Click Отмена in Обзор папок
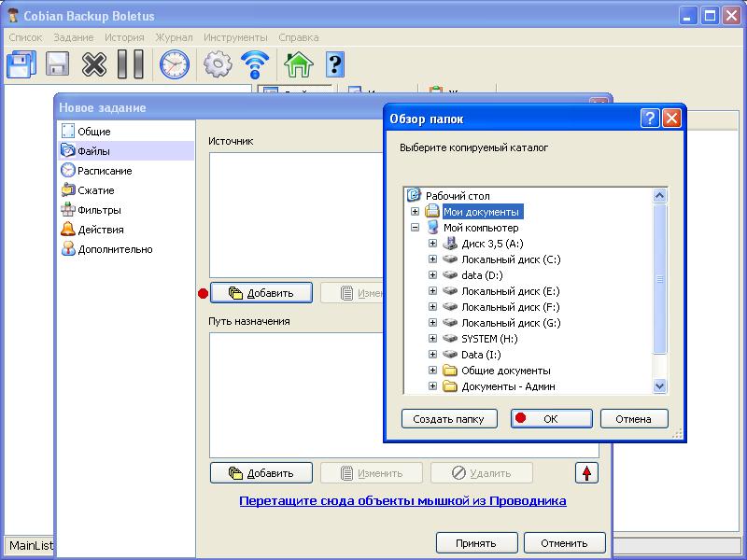This screenshot has width=747, height=560. coord(634,419)
